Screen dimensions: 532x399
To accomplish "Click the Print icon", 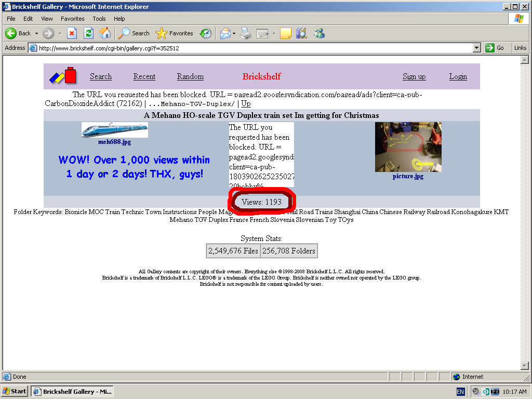I will pos(246,33).
